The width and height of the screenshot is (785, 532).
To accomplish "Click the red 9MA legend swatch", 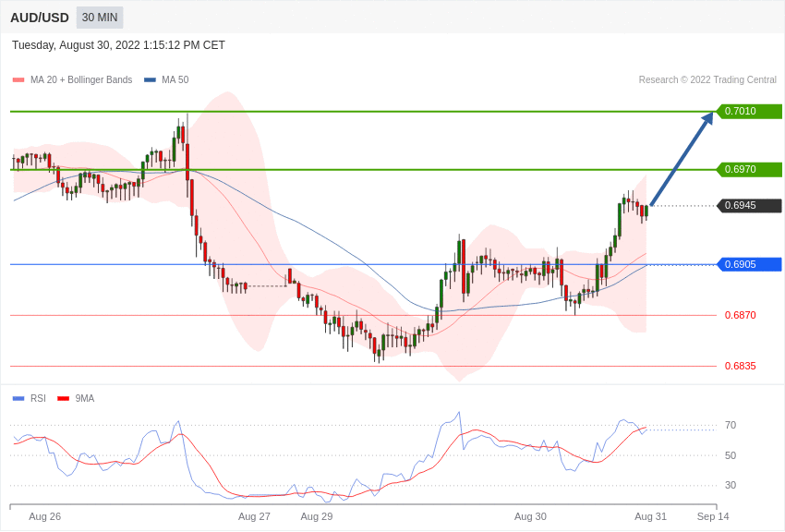I will [63, 399].
